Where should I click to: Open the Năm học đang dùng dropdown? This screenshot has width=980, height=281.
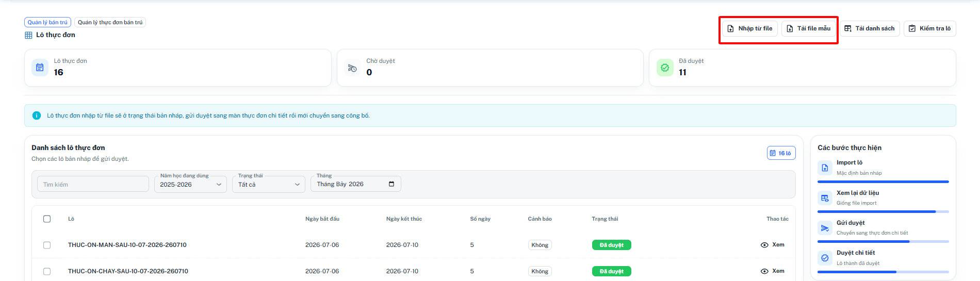[x=190, y=184]
